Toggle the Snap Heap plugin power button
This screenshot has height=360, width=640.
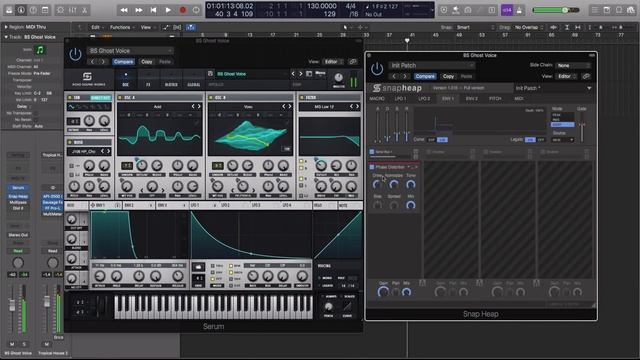(377, 69)
